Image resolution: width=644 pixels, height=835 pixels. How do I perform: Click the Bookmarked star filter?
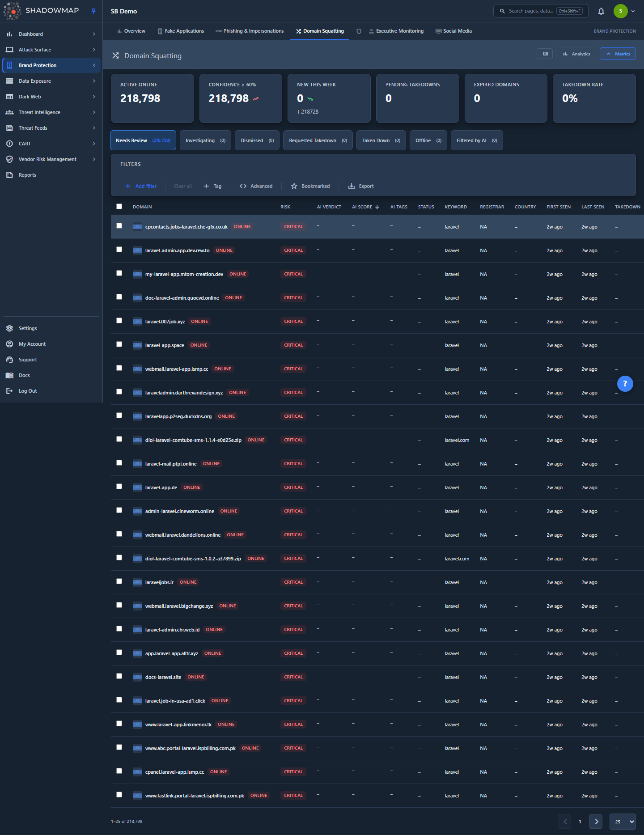310,186
